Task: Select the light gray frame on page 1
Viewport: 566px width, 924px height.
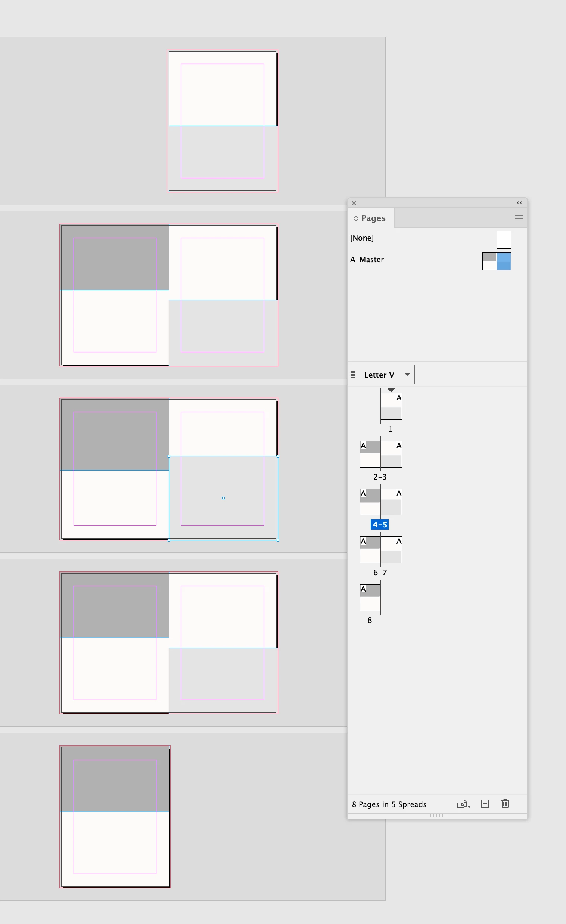Action: click(x=223, y=159)
